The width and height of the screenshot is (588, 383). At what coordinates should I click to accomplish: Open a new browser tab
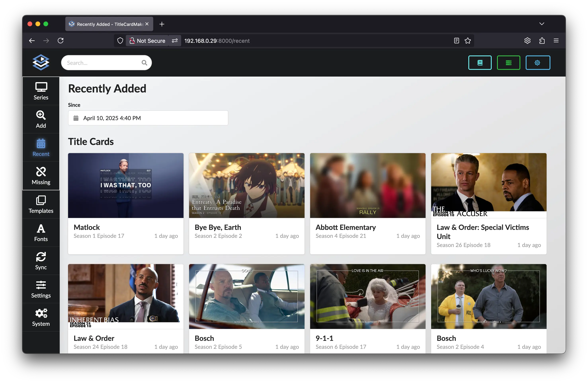click(x=162, y=24)
